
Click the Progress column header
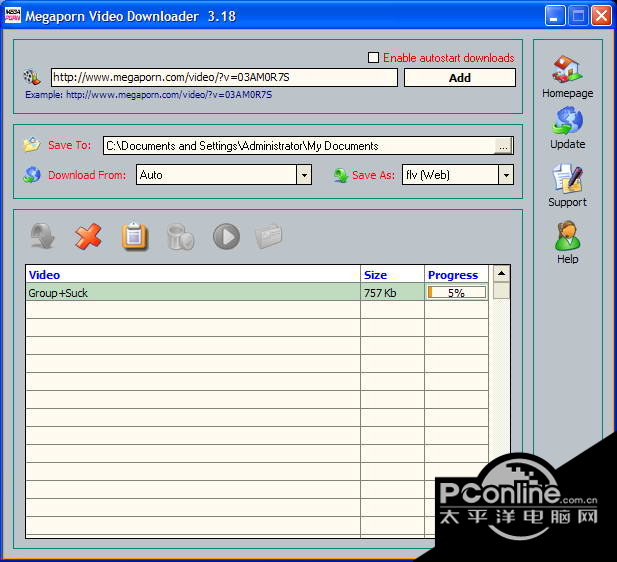pos(456,275)
